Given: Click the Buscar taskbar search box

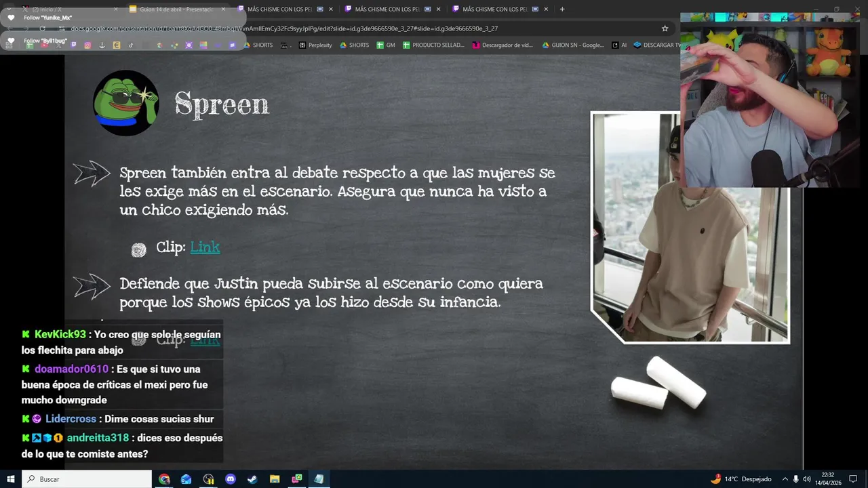Looking at the screenshot, I should tap(87, 479).
